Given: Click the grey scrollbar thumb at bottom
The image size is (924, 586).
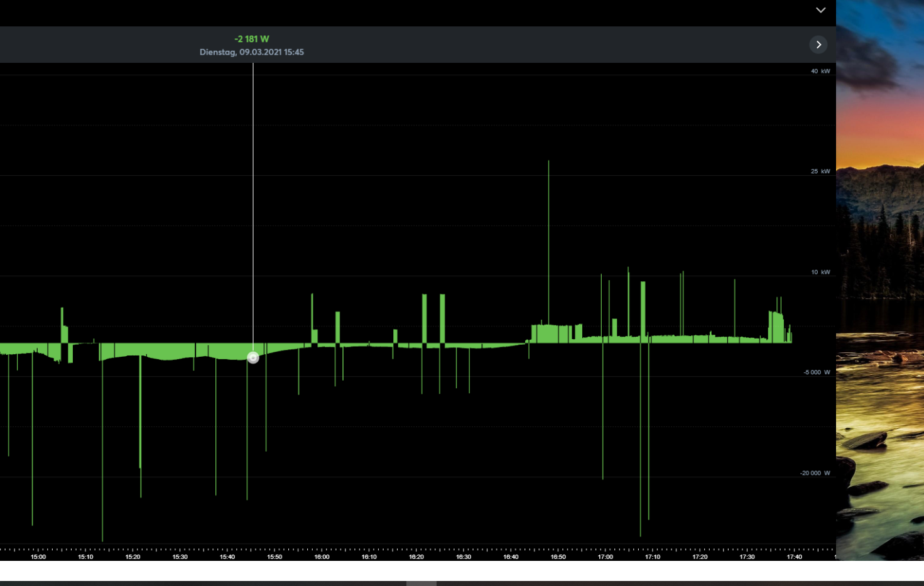Looking at the screenshot, I should (x=421, y=583).
